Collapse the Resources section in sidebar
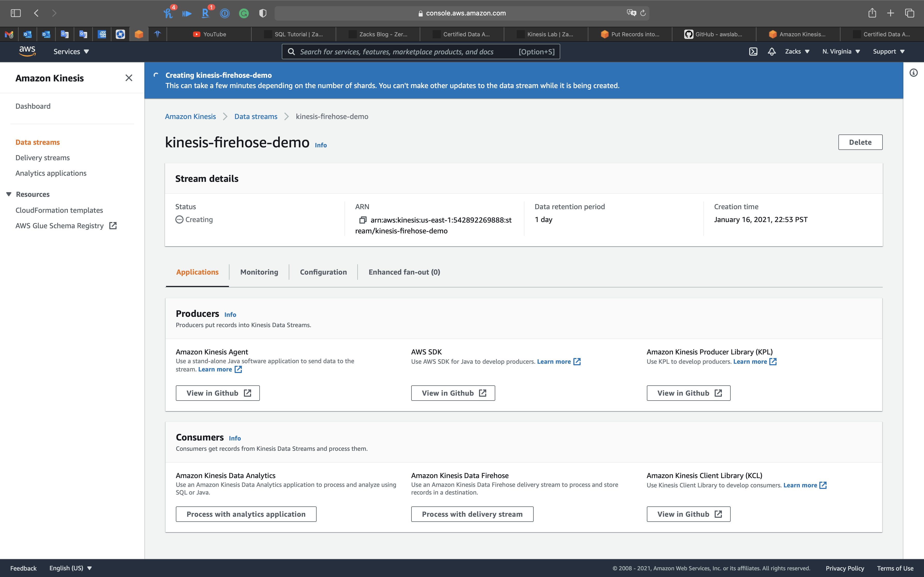The height and width of the screenshot is (577, 924). coord(9,194)
